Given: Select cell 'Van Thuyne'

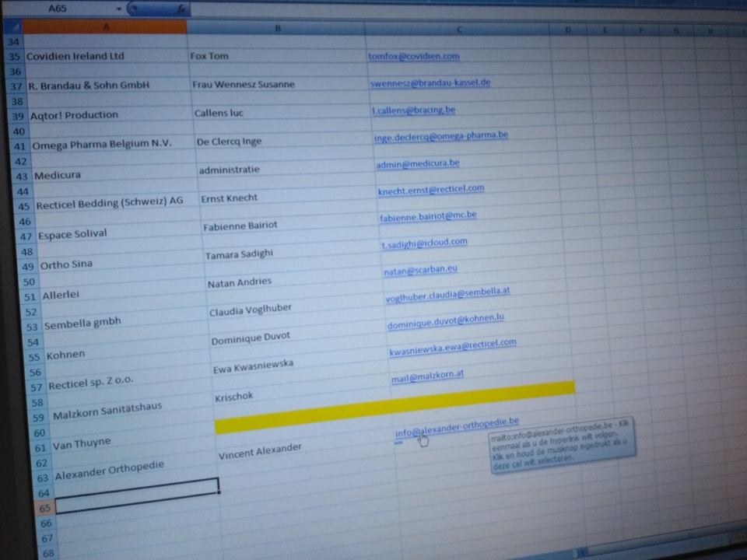Looking at the screenshot, I should (82, 444).
